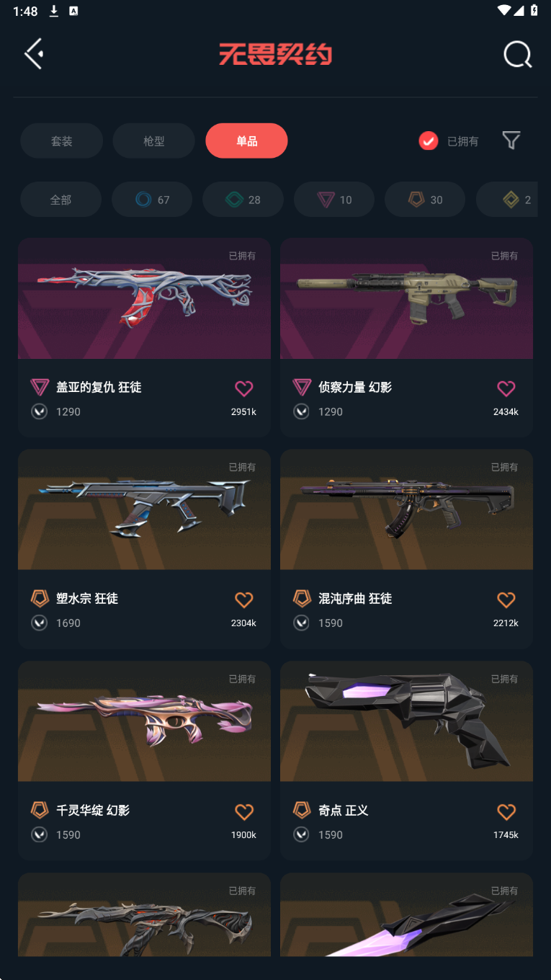Select the 单品 tab
551x980 pixels.
[x=246, y=141]
